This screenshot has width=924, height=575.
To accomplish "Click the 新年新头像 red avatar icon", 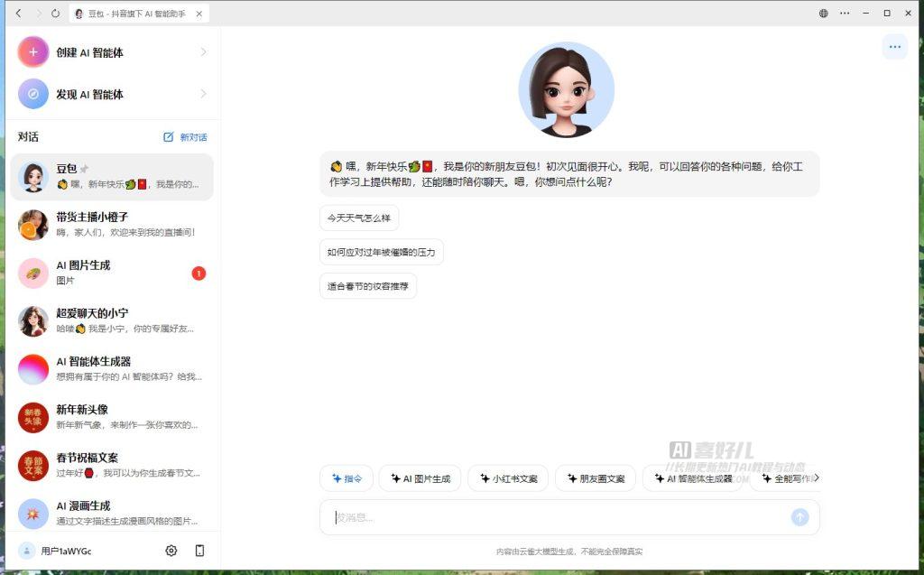I will (x=33, y=418).
